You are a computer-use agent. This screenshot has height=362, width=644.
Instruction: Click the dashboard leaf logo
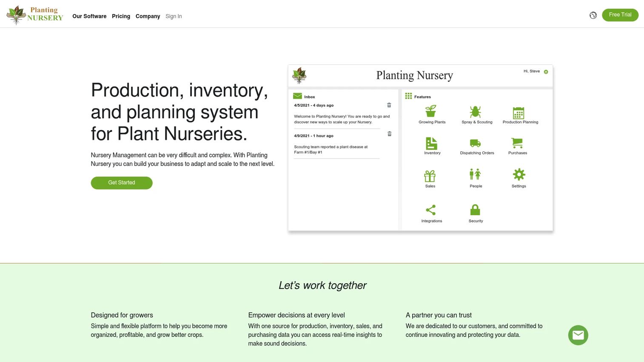(299, 75)
